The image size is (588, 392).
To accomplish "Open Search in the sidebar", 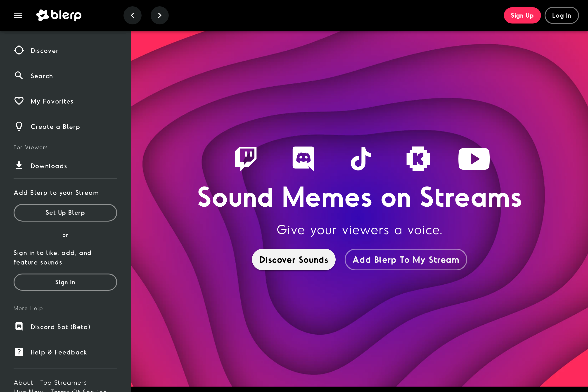I will (x=42, y=76).
